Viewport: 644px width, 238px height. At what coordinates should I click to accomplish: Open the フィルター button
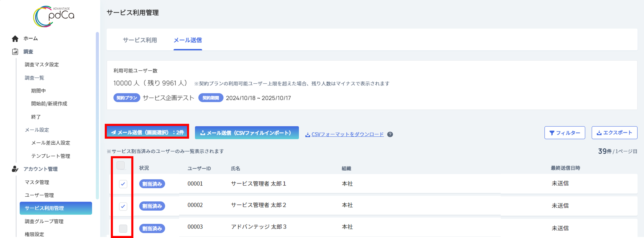(x=564, y=133)
